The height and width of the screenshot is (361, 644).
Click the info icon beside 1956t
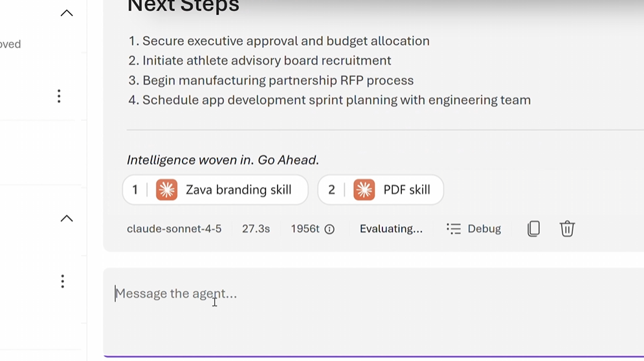pyautogui.click(x=329, y=229)
